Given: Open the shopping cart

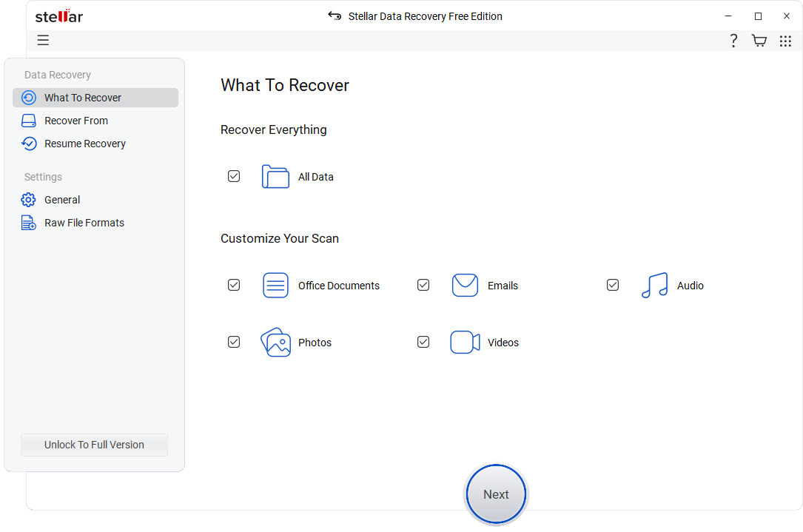Looking at the screenshot, I should pyautogui.click(x=759, y=41).
